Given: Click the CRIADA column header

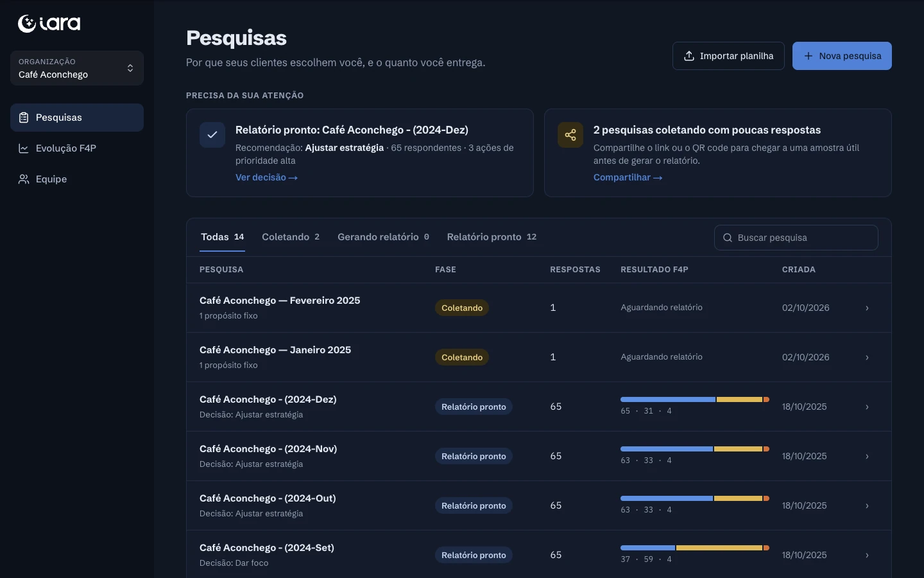Looking at the screenshot, I should (x=799, y=270).
